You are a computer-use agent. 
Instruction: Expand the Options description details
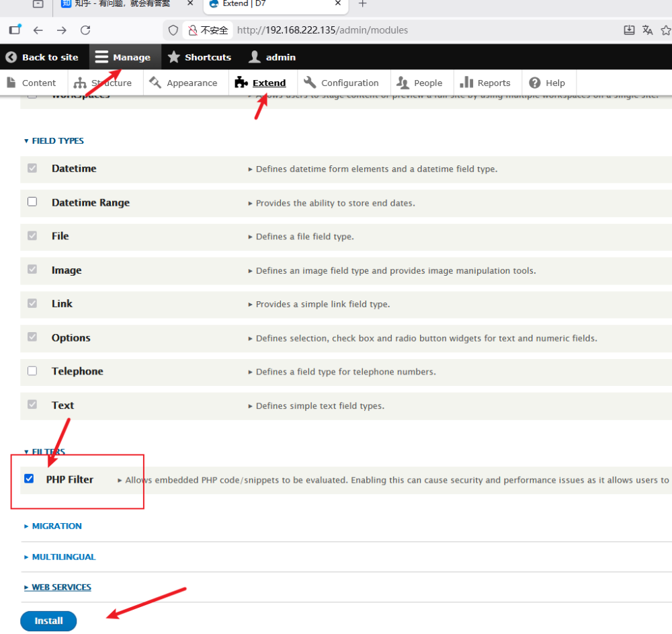(423, 339)
